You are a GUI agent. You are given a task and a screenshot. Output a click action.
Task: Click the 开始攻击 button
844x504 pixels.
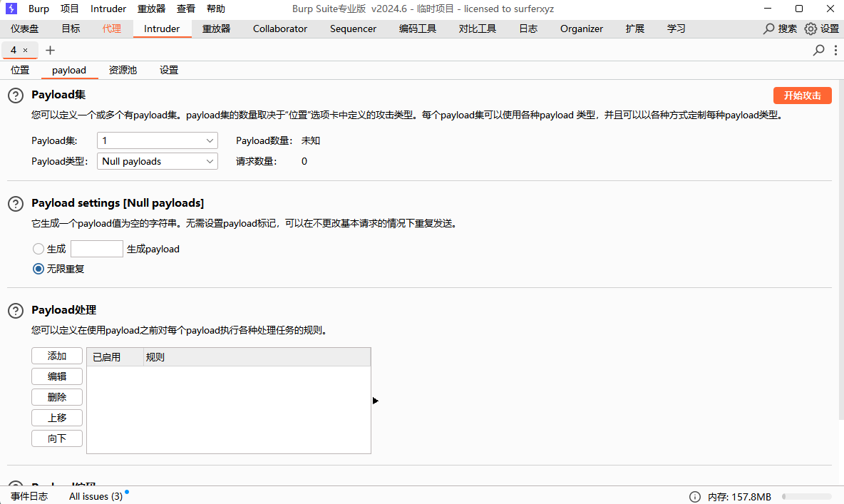[802, 96]
